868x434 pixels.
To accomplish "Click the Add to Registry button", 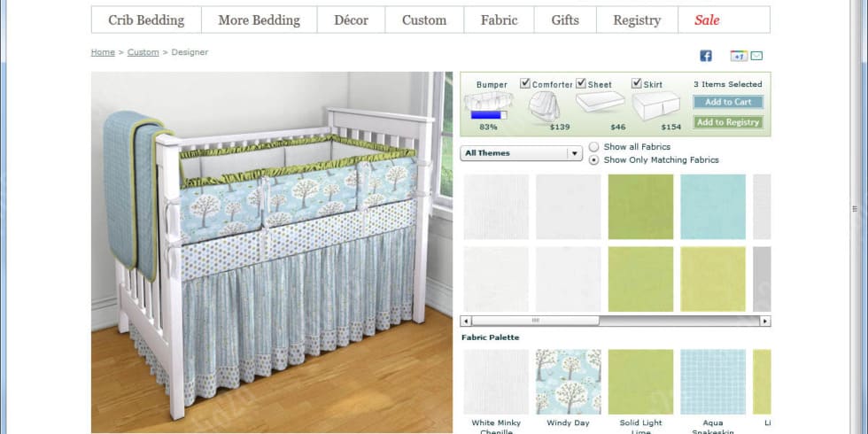I will (728, 122).
